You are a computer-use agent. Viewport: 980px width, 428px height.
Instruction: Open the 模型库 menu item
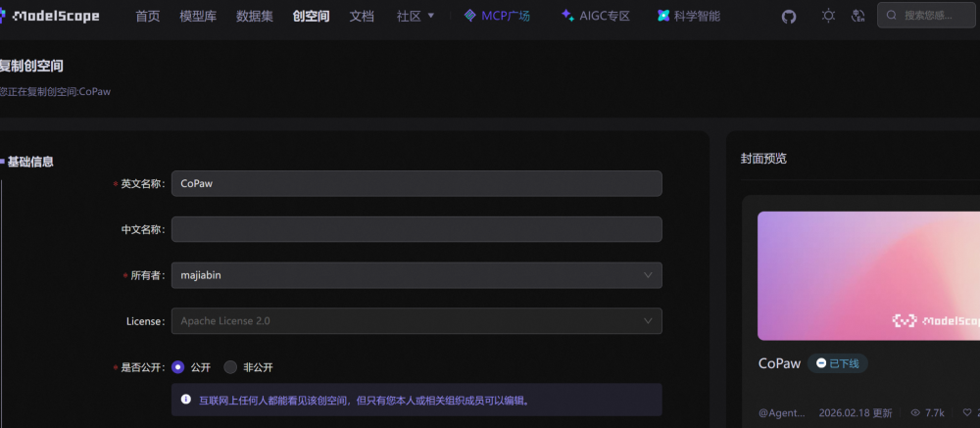coord(198,17)
